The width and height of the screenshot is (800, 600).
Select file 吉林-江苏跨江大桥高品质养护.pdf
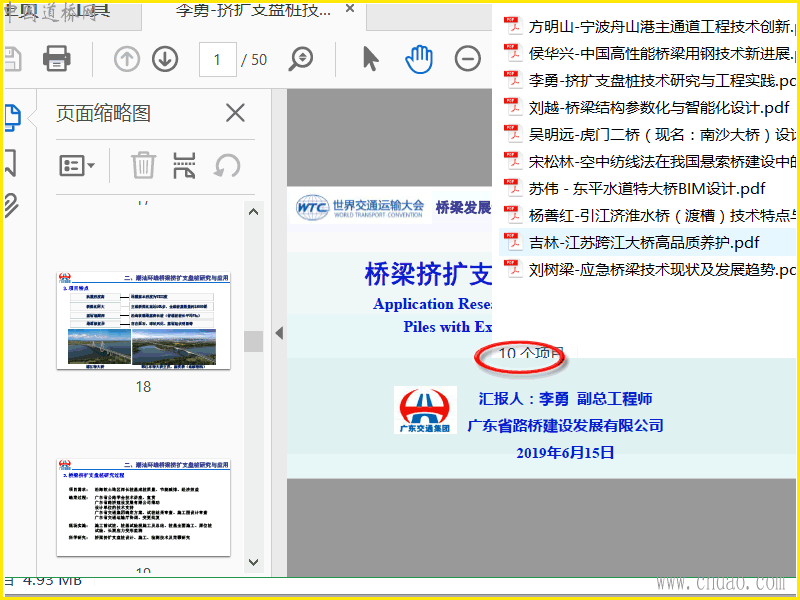(644, 243)
